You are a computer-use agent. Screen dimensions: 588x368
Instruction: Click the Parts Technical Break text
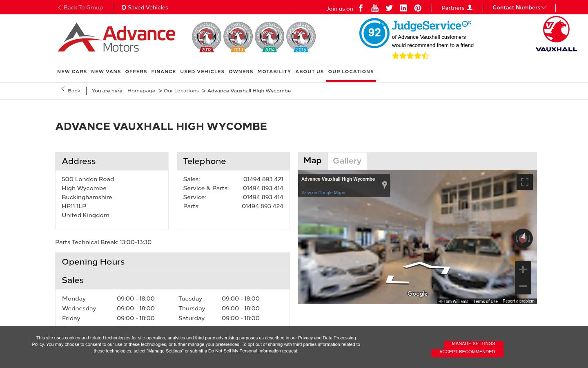coord(103,242)
